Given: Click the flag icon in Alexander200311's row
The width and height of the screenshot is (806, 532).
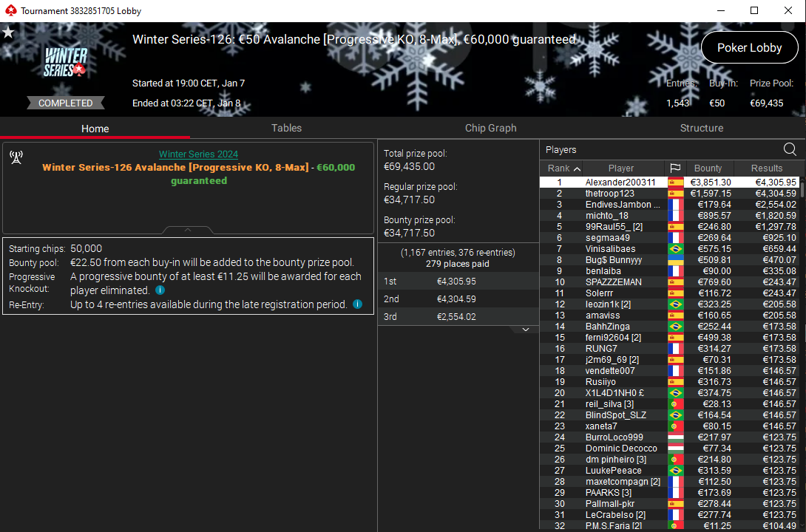Looking at the screenshot, I should coord(675,183).
